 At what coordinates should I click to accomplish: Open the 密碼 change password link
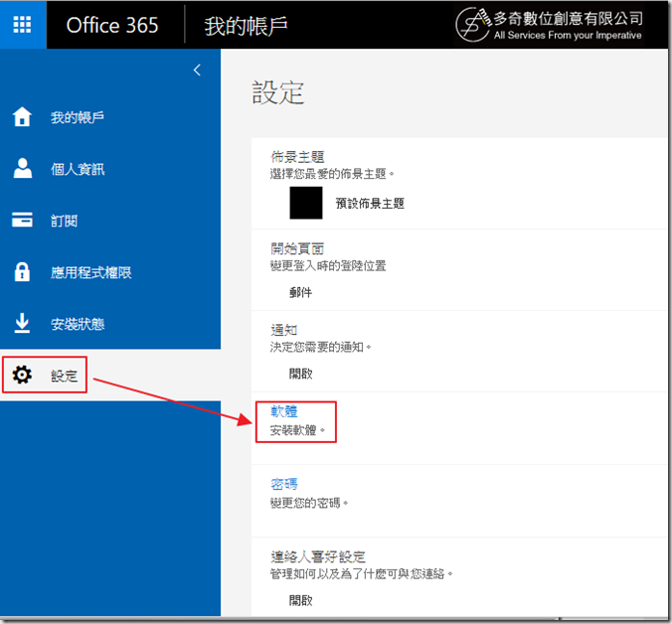[284, 485]
